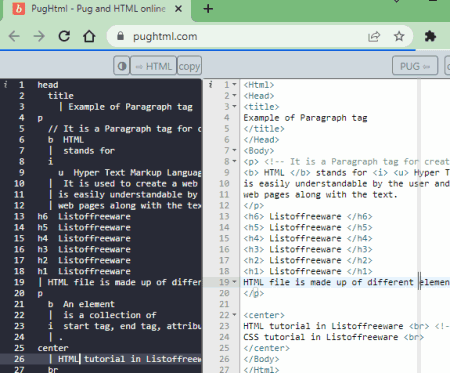Image resolution: width=450 pixels, height=373 pixels.
Task: Go forward using the browser forward arrow
Action: point(39,36)
